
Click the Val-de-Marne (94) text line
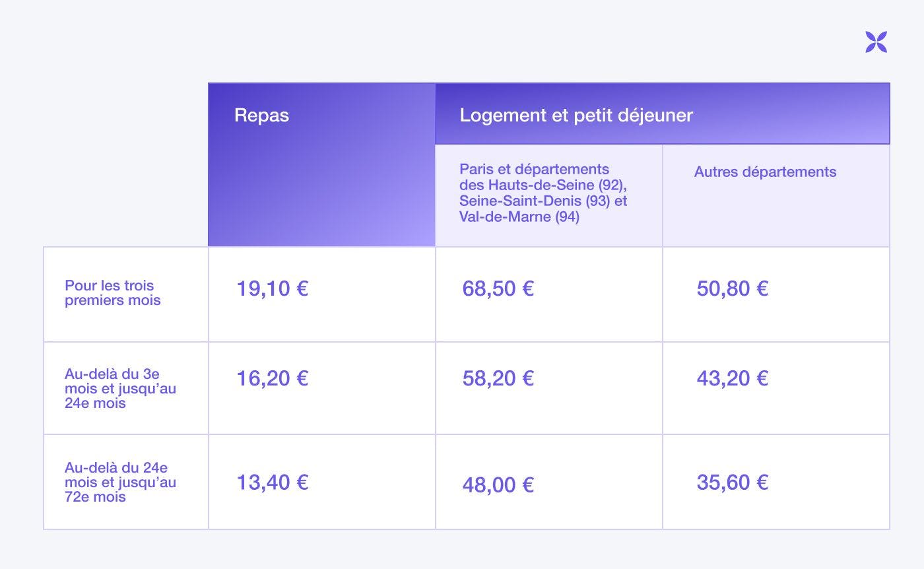(x=519, y=217)
